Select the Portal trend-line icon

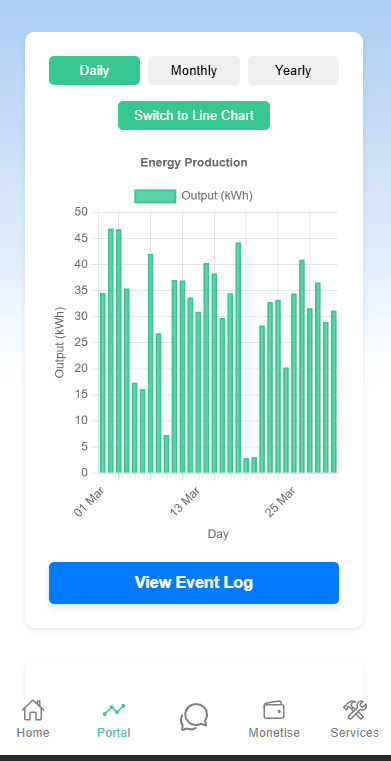(114, 710)
